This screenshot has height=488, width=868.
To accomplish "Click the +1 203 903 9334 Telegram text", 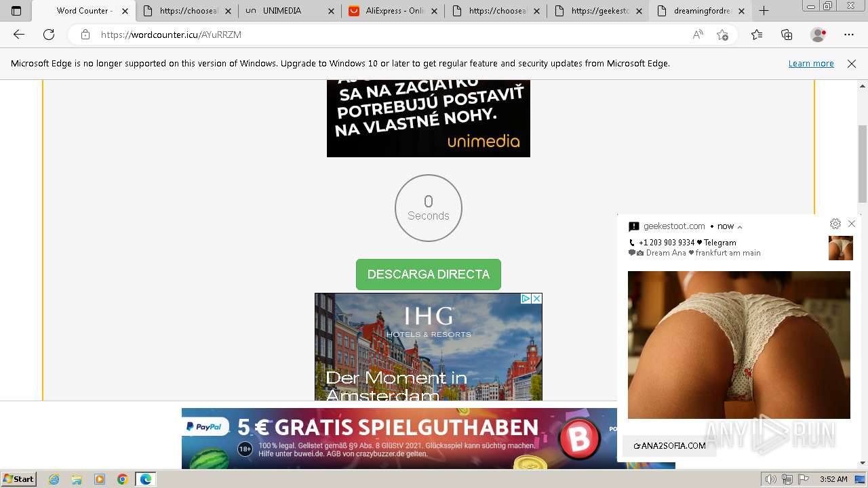I will point(687,243).
